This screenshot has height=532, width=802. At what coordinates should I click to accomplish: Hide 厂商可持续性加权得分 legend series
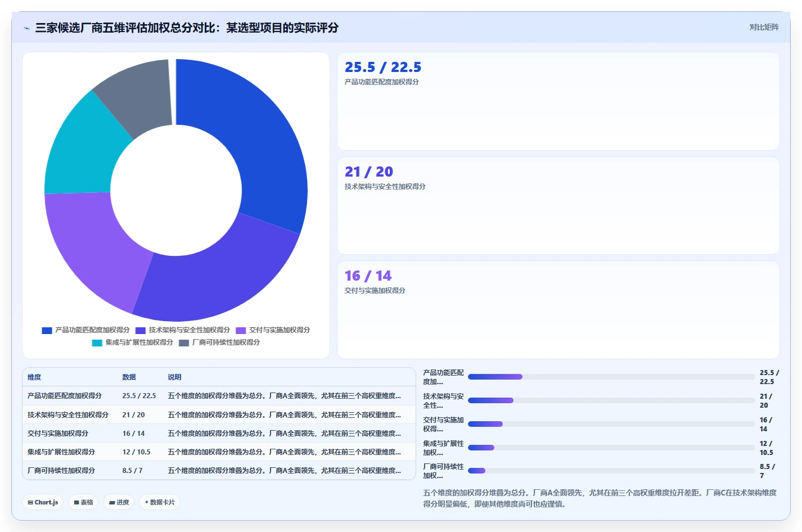(x=219, y=342)
